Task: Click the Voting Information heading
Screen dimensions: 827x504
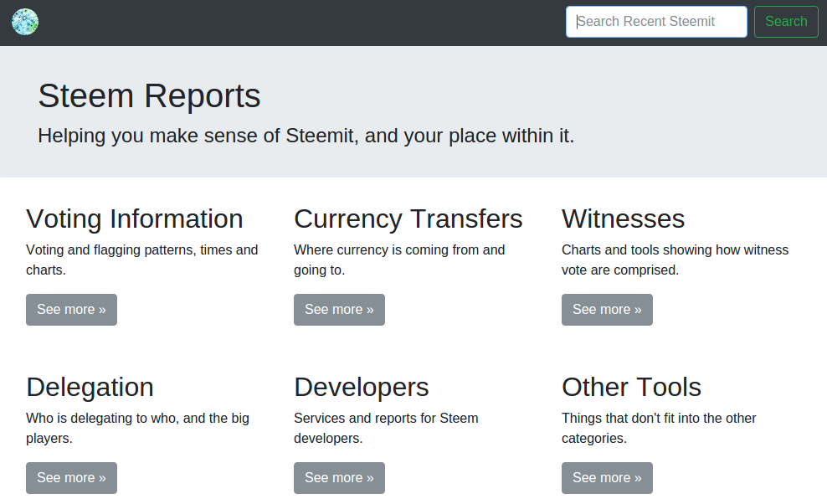Action: pyautogui.click(x=135, y=219)
